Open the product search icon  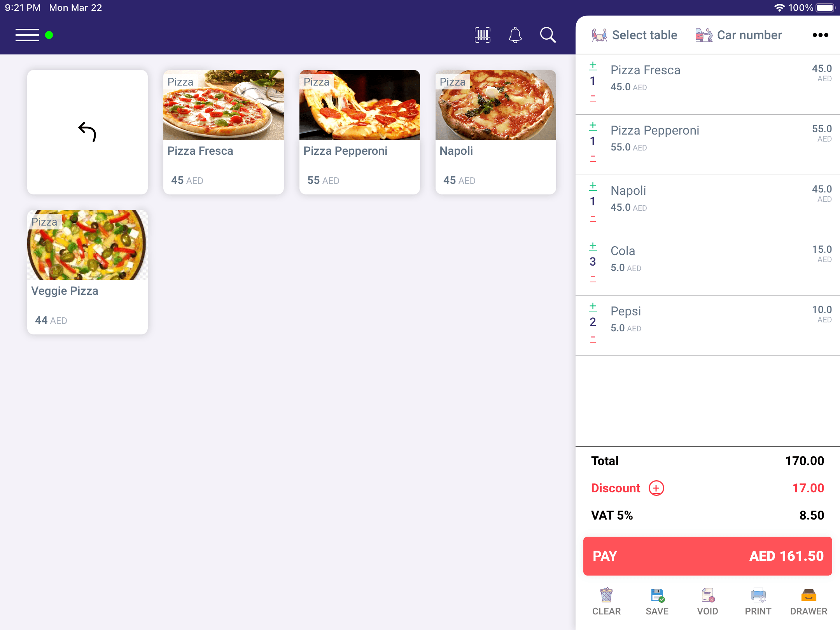pyautogui.click(x=548, y=35)
